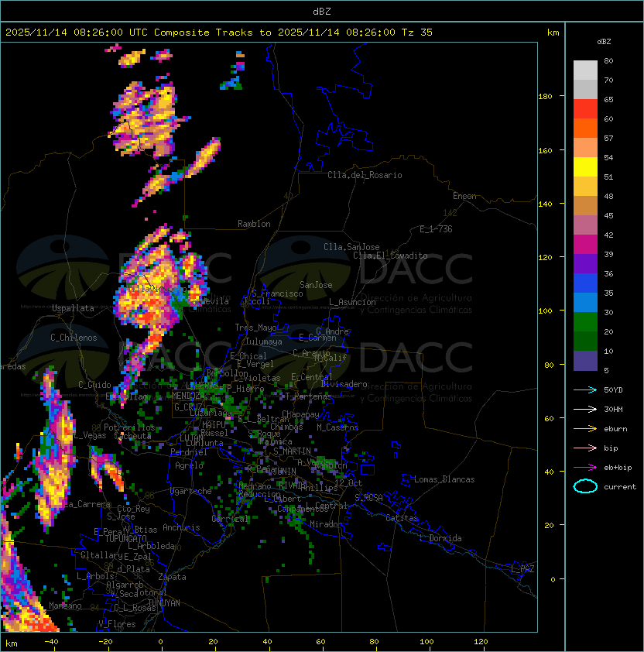Click the 'TUNUYAN' city label
644x652 pixels.
(x=164, y=603)
